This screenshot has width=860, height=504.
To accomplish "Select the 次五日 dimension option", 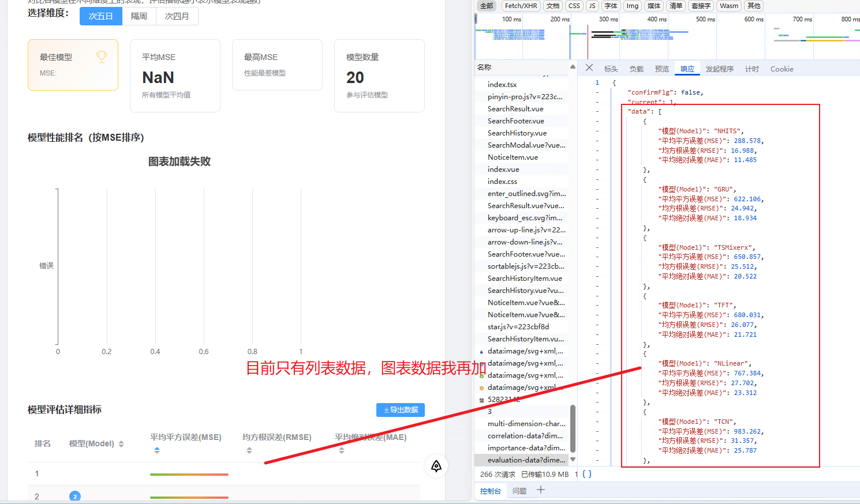I will pos(101,16).
